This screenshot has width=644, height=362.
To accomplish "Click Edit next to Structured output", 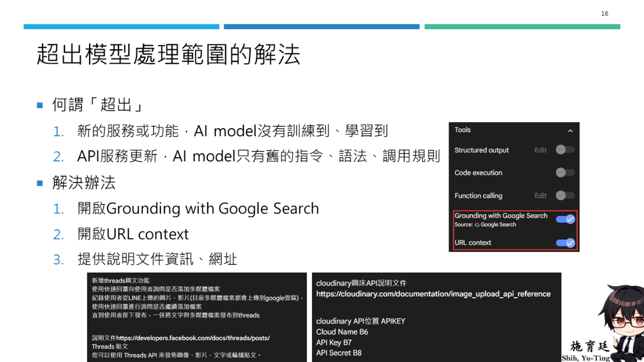I will (x=540, y=150).
